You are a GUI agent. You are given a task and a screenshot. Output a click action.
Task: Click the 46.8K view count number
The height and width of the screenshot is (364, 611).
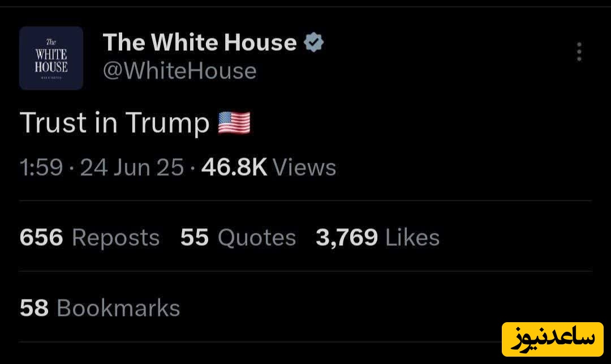click(234, 168)
